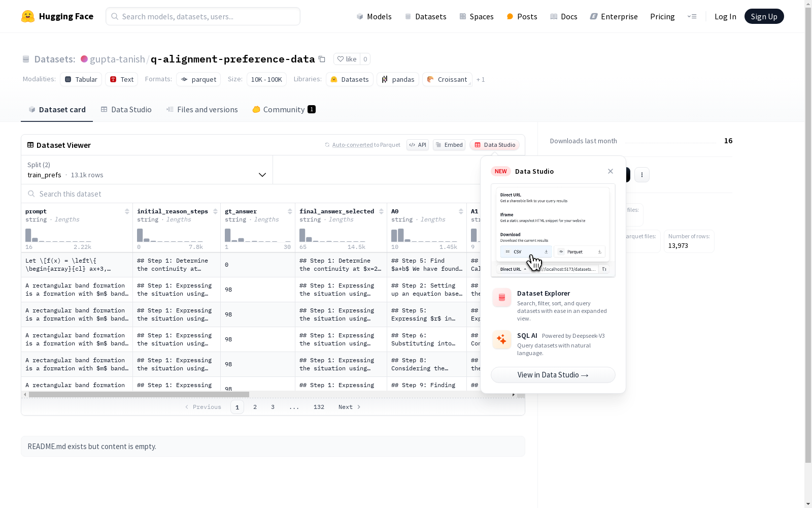Open the Models menu item
812x508 pixels.
[374, 16]
